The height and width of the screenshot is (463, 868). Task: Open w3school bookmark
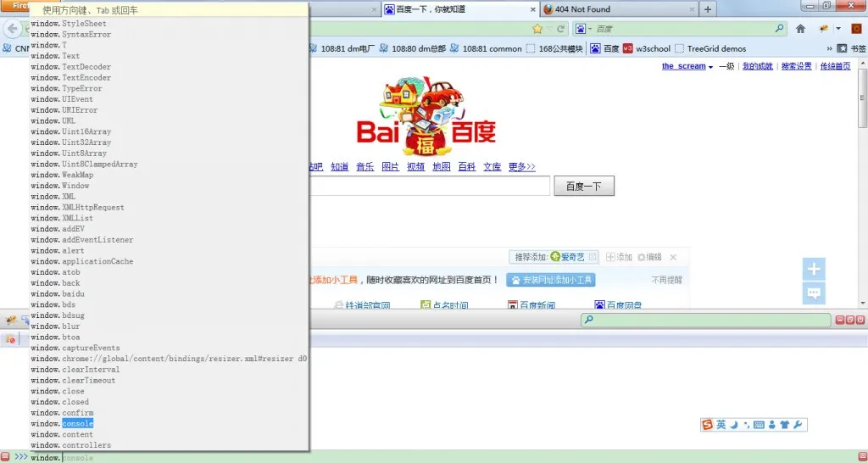tap(647, 48)
